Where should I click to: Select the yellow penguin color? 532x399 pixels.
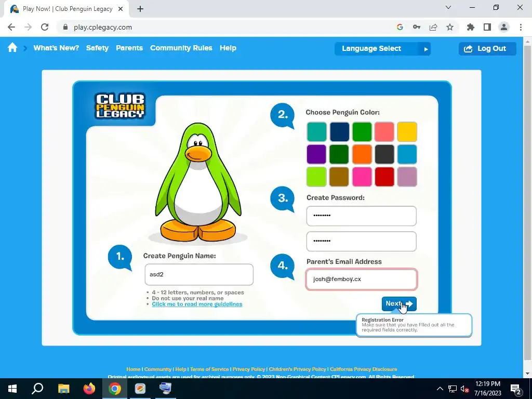point(407,131)
